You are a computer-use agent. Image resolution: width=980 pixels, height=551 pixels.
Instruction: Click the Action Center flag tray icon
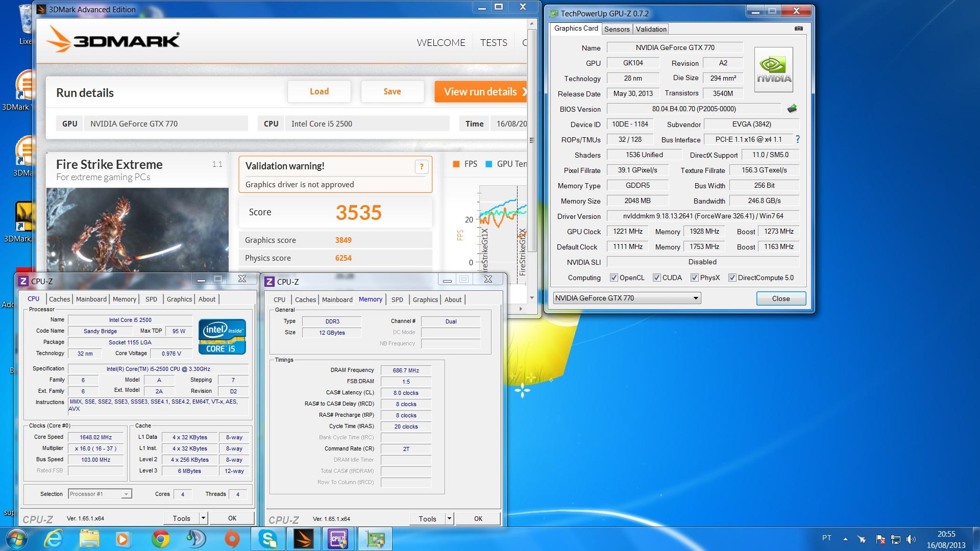pos(880,539)
